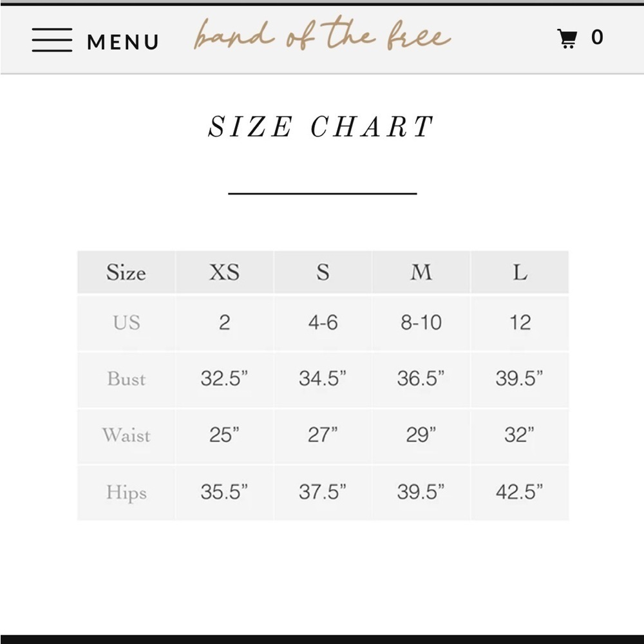The height and width of the screenshot is (644, 644).
Task: Open the band of the free logo
Action: point(322,37)
